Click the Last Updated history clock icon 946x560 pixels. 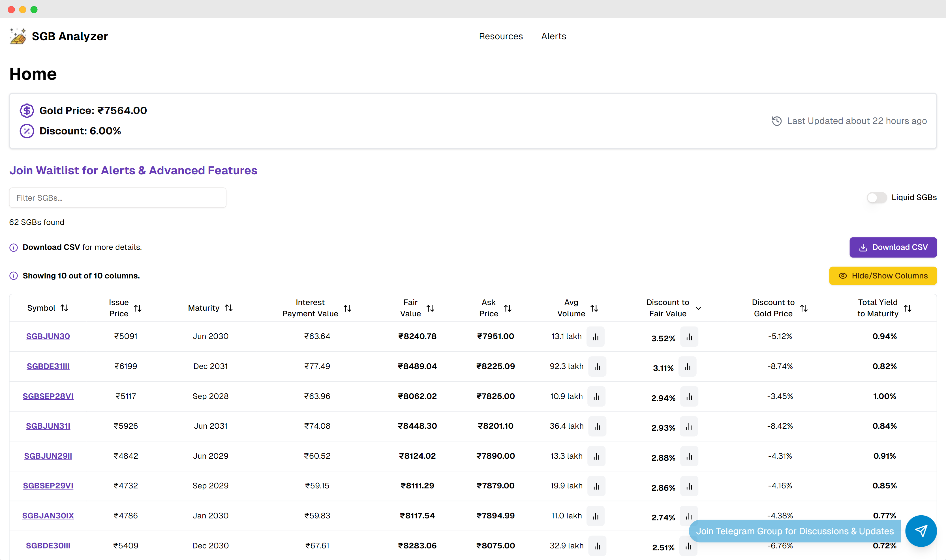777,121
